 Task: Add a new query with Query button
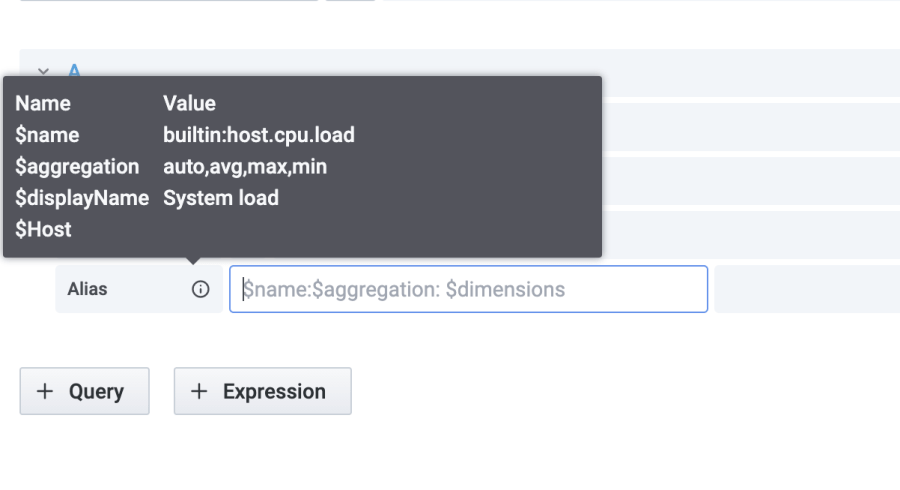(85, 391)
